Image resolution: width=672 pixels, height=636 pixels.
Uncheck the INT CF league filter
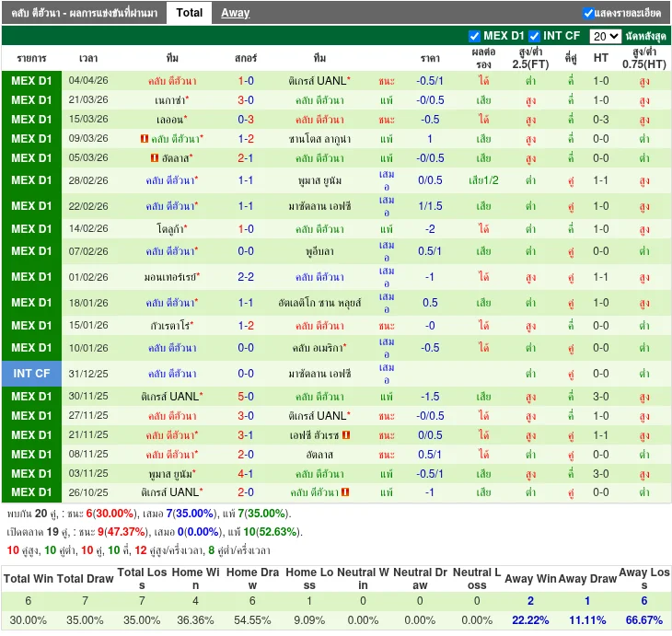coord(534,36)
